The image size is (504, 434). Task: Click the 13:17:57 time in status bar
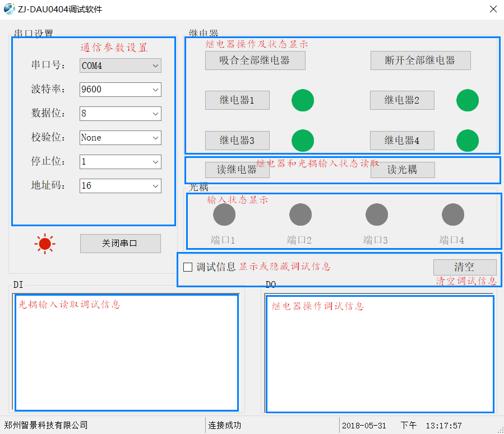coord(443,426)
